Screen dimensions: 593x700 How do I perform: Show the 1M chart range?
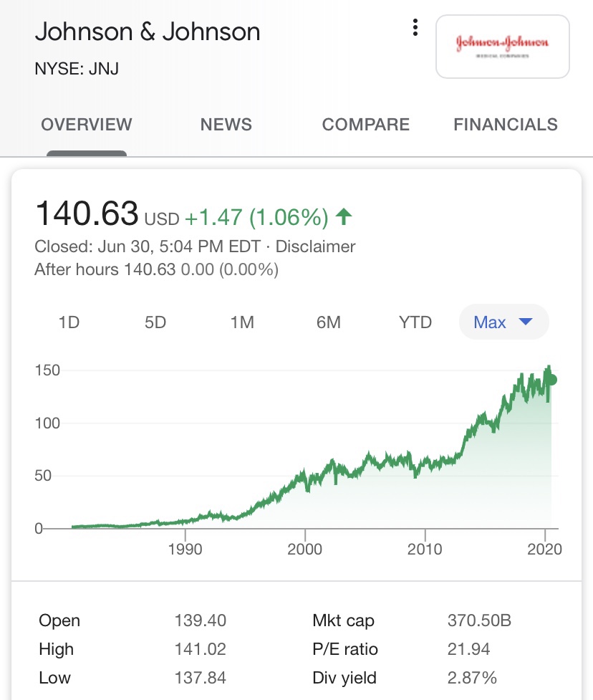pyautogui.click(x=242, y=322)
